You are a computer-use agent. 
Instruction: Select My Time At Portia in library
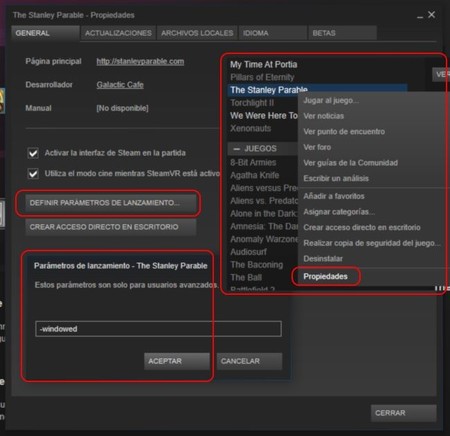pos(263,64)
